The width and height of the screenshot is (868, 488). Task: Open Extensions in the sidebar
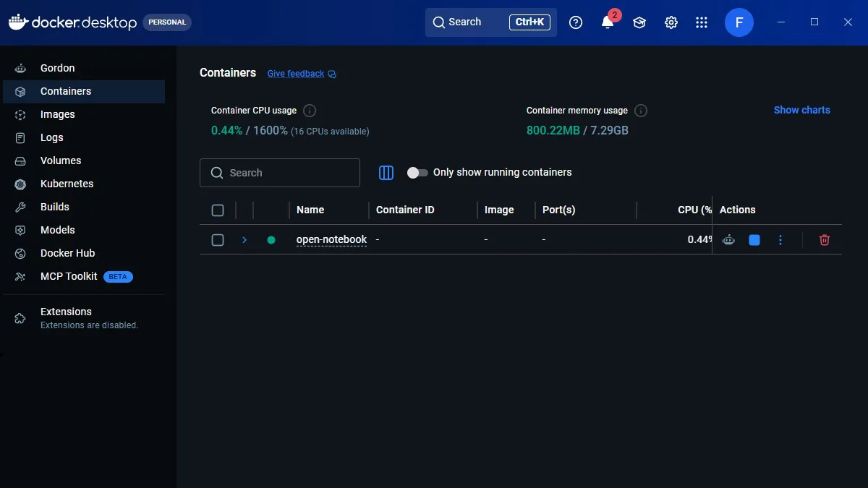[x=84, y=317]
